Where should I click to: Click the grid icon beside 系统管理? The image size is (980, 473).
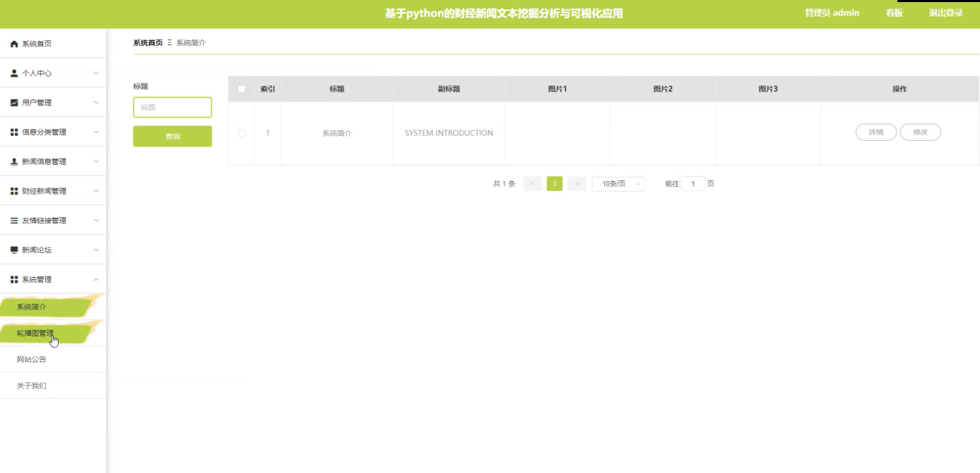14,279
